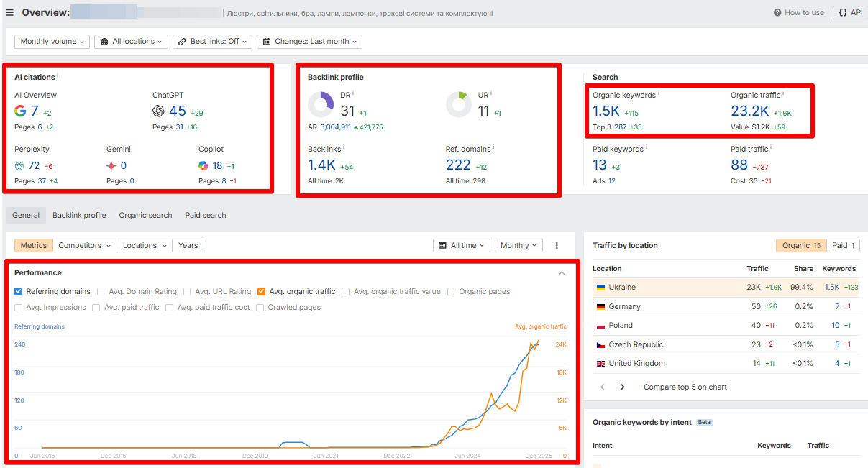Collapse the Performance panel chevron

coord(562,273)
